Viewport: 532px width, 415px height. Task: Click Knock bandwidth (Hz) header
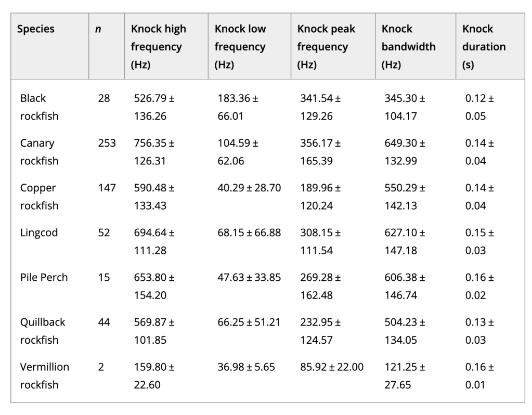(x=408, y=47)
